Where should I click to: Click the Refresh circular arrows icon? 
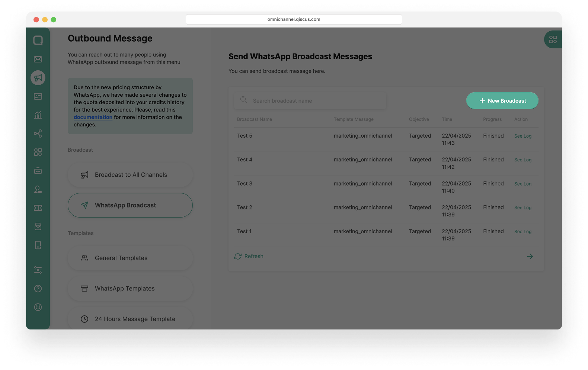click(x=238, y=257)
